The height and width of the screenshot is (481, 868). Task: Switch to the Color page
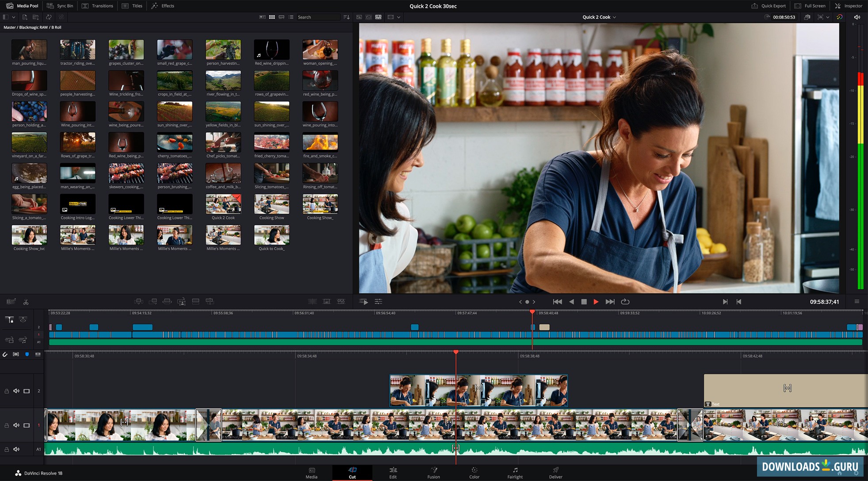(x=474, y=473)
